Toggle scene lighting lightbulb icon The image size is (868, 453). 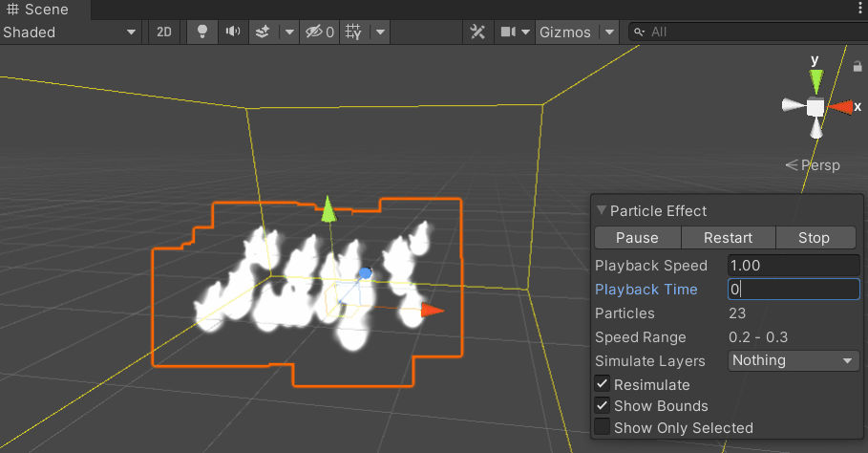point(202,32)
